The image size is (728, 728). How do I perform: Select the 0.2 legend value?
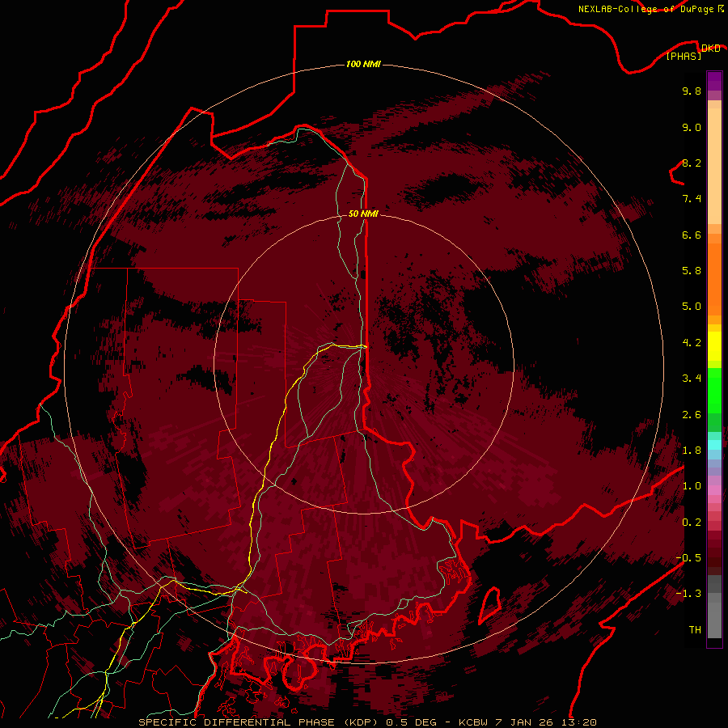[x=692, y=523]
